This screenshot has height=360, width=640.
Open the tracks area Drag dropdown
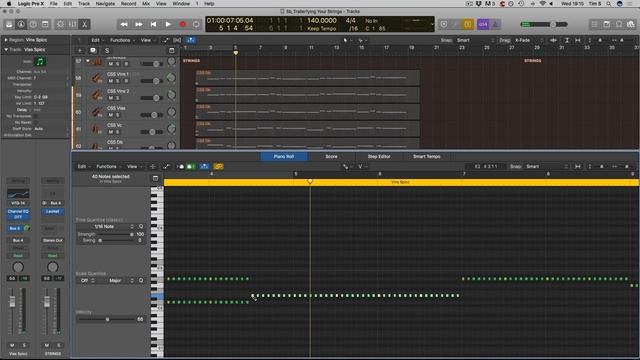tap(529, 40)
